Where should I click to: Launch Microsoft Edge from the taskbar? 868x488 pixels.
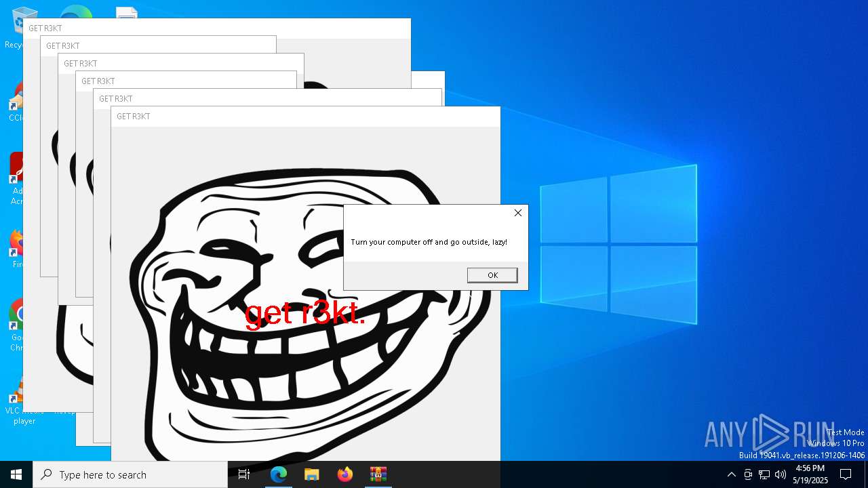point(279,474)
